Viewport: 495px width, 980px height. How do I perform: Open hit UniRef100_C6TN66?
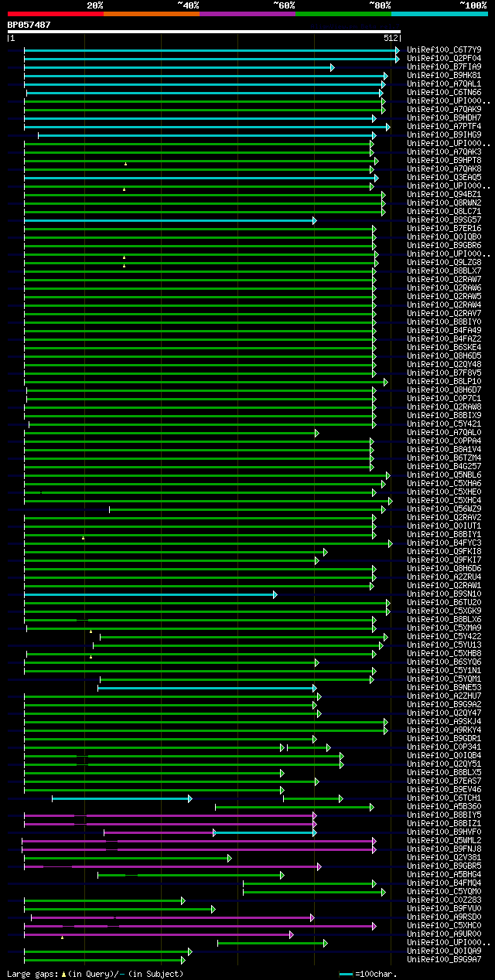[x=445, y=92]
